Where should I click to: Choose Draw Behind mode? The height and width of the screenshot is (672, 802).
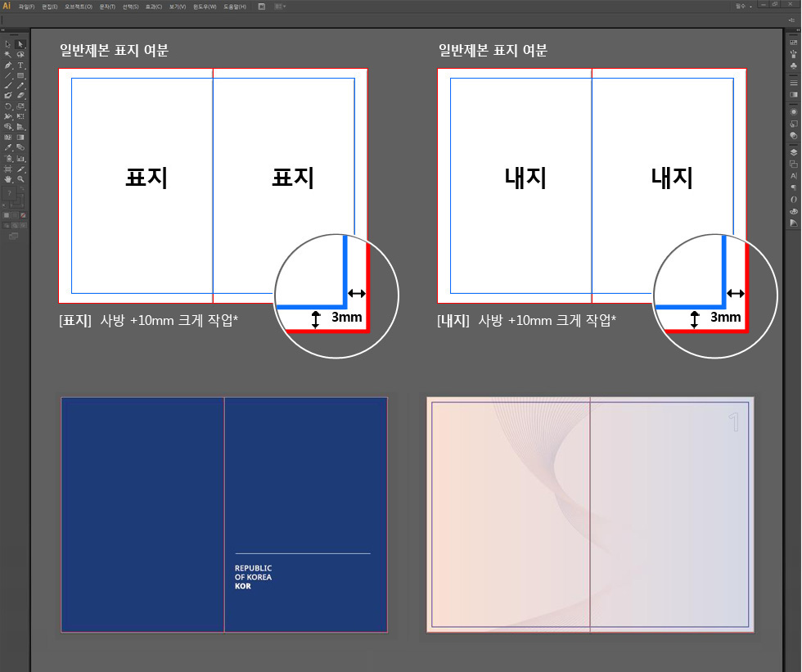[x=15, y=225]
